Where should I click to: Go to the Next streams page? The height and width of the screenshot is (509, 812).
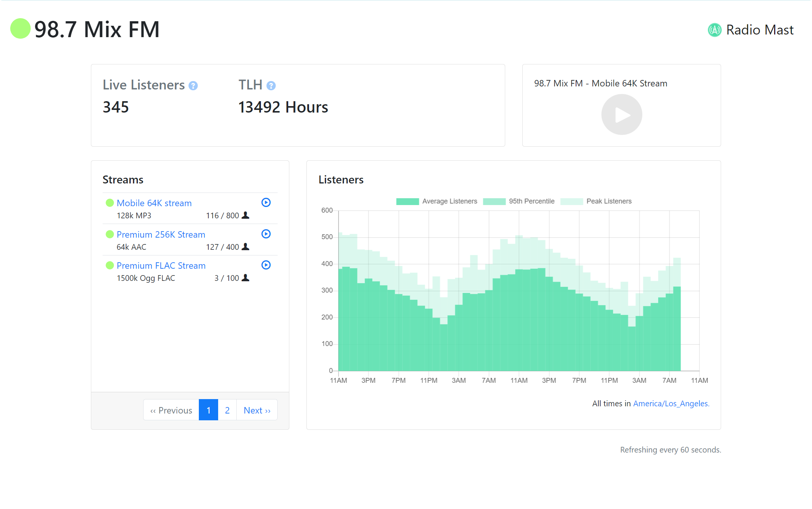257,410
